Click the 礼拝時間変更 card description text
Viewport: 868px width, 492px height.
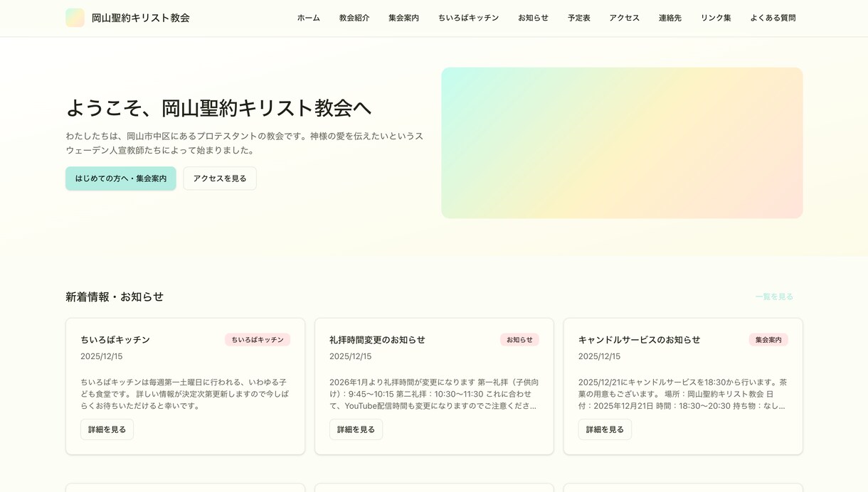[x=434, y=394]
